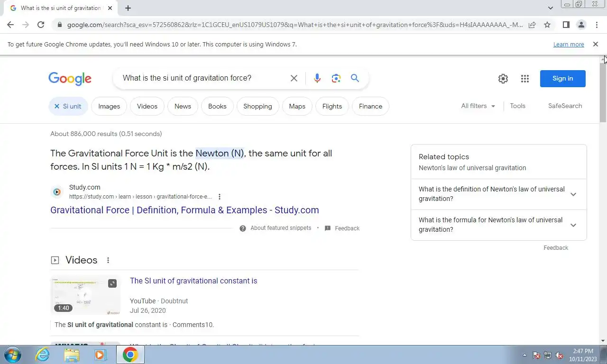This screenshot has height=364, width=607.
Task: Click the Sign in button
Action: pyautogui.click(x=562, y=79)
